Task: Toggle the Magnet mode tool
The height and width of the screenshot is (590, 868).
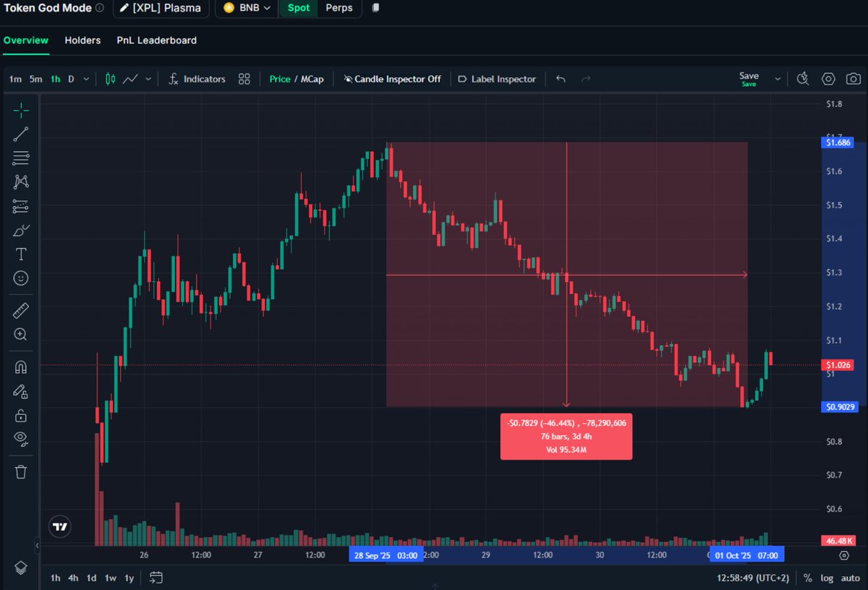Action: coord(20,367)
